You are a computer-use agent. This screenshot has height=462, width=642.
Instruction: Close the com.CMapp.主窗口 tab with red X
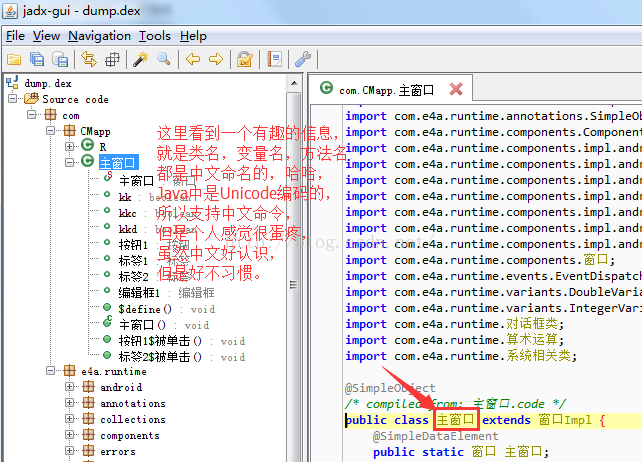456,89
